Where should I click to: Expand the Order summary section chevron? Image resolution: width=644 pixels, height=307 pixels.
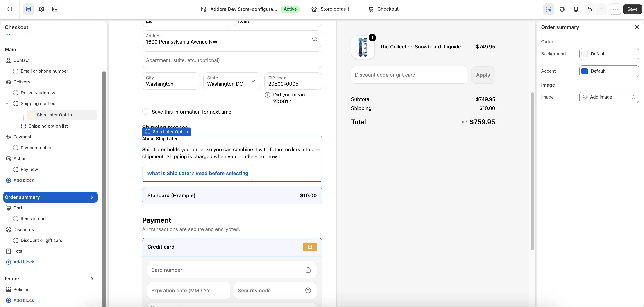click(92, 197)
